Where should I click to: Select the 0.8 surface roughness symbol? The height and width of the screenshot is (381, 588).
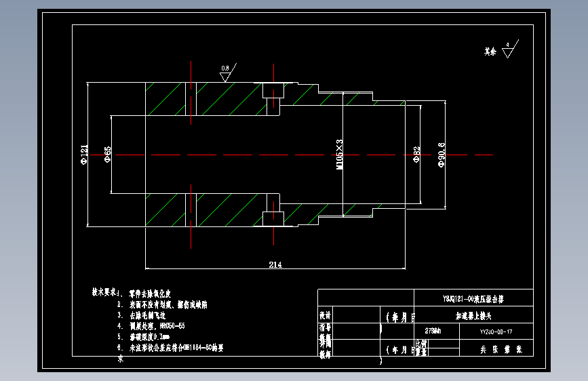(x=228, y=73)
